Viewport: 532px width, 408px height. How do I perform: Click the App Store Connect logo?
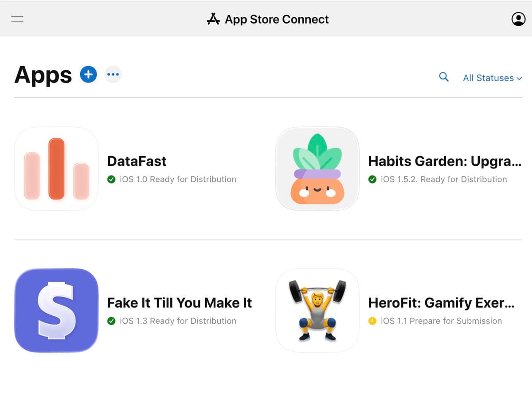coord(213,19)
